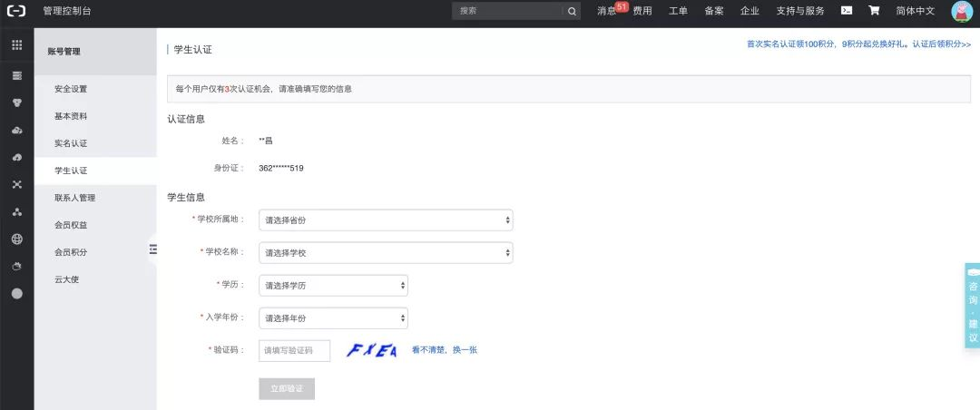
Task: Click the three-node cluster icon in sidebar
Action: point(17,212)
